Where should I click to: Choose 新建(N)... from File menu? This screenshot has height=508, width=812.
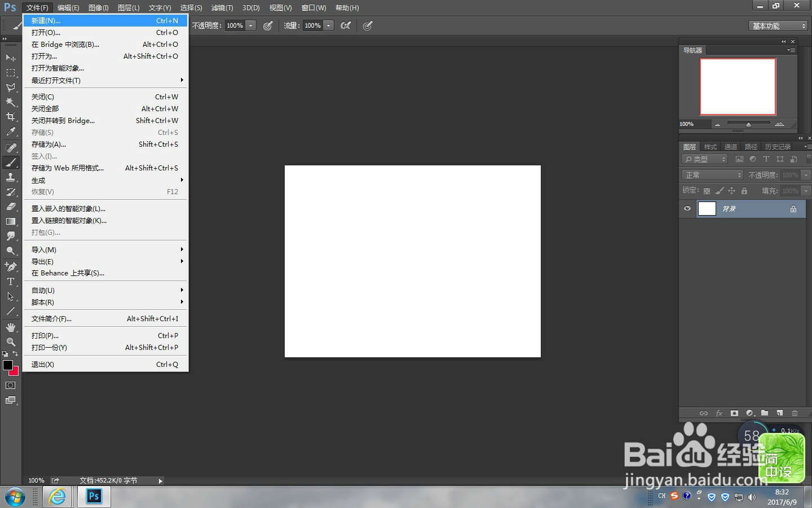(105, 20)
